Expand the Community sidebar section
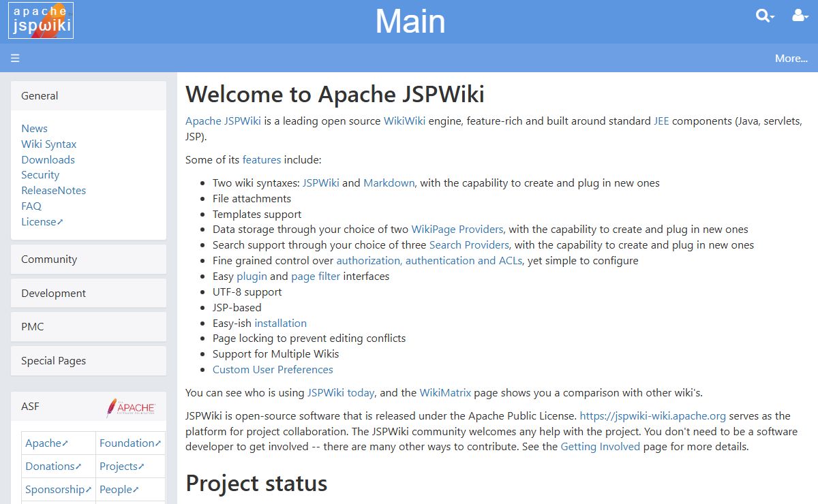Screen dimensions: 818x504 [89, 259]
